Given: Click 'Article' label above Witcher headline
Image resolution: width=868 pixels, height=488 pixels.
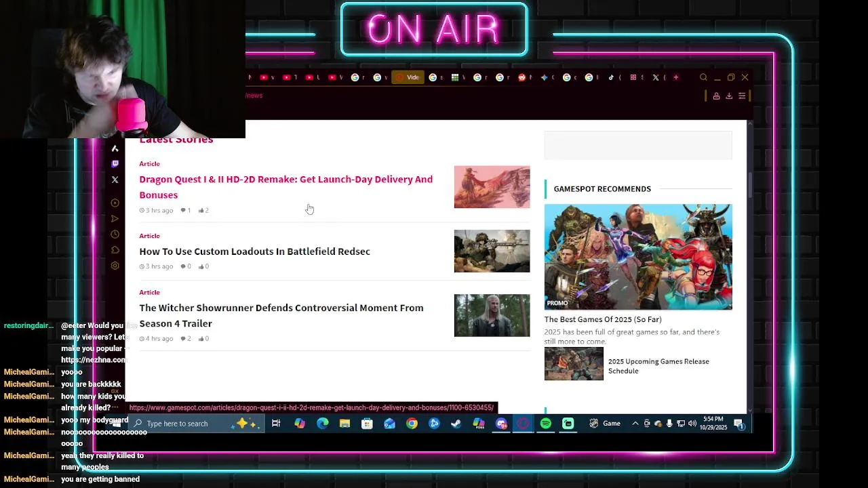Looking at the screenshot, I should point(149,292).
